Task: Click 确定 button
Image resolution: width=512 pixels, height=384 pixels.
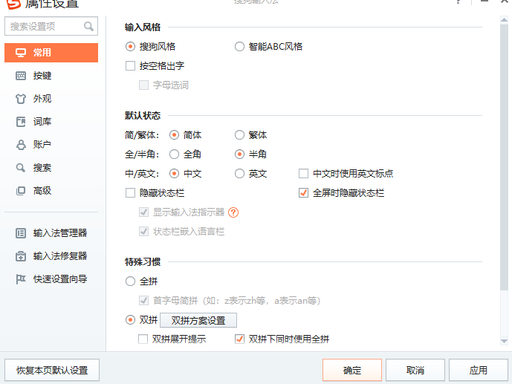Action: tap(352, 370)
